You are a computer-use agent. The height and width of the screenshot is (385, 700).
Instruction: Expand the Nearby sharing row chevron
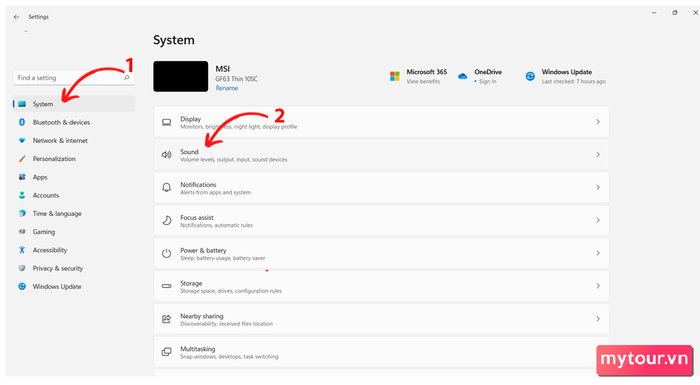coord(598,319)
